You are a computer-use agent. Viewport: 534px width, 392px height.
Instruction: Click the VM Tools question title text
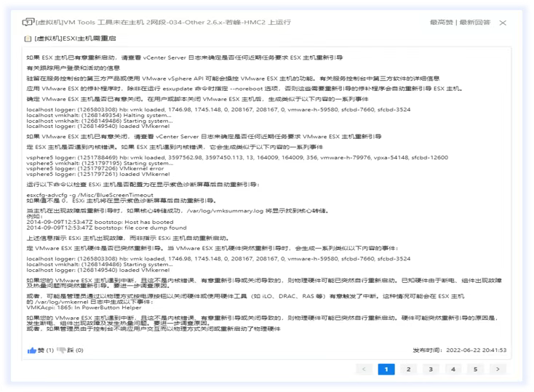[146, 23]
